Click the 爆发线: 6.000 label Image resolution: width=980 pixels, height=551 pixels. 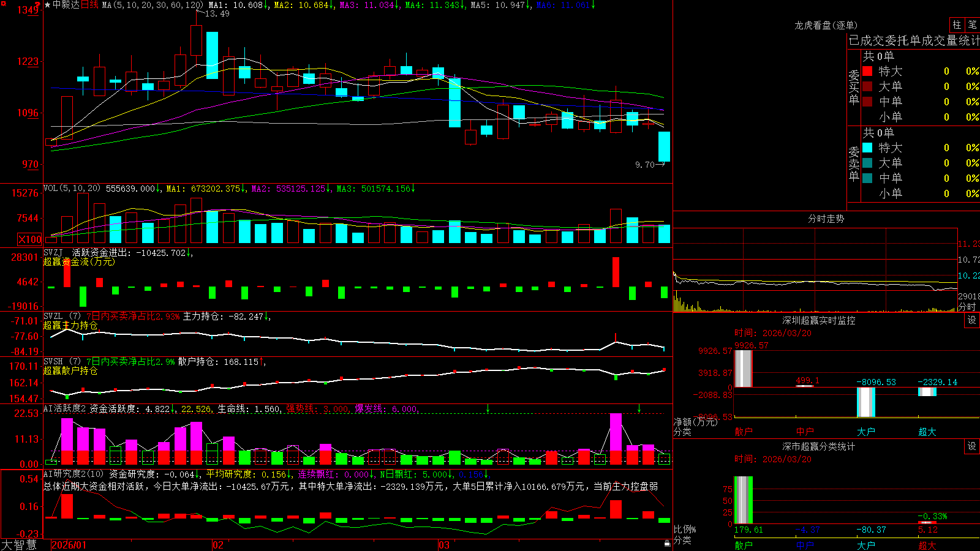tap(386, 408)
